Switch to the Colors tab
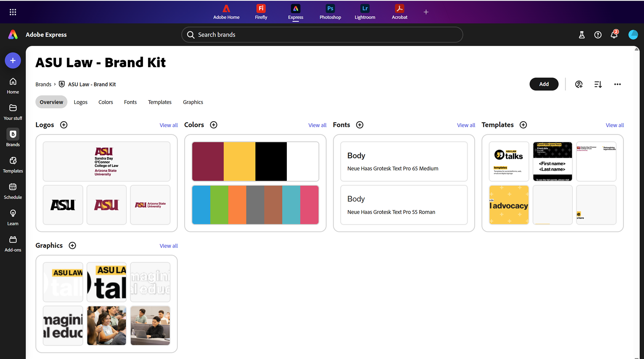 click(x=106, y=102)
